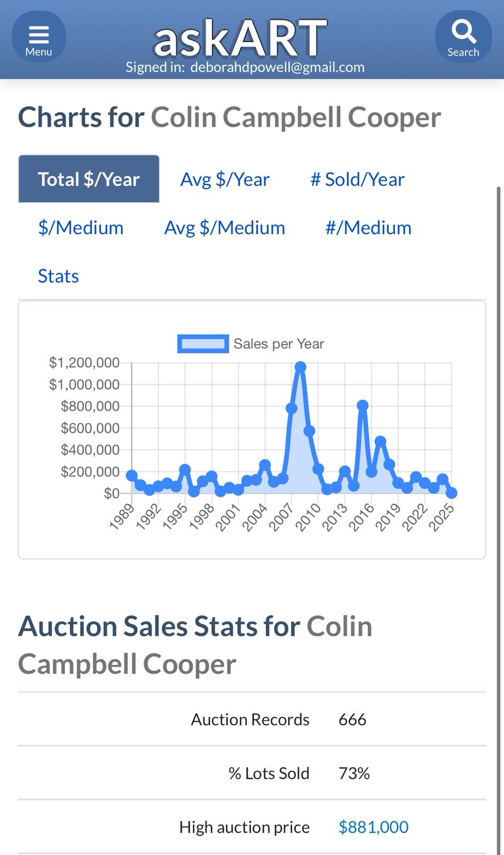This screenshot has width=504, height=855.
Task: Select the 2025 last data point
Action: (451, 493)
